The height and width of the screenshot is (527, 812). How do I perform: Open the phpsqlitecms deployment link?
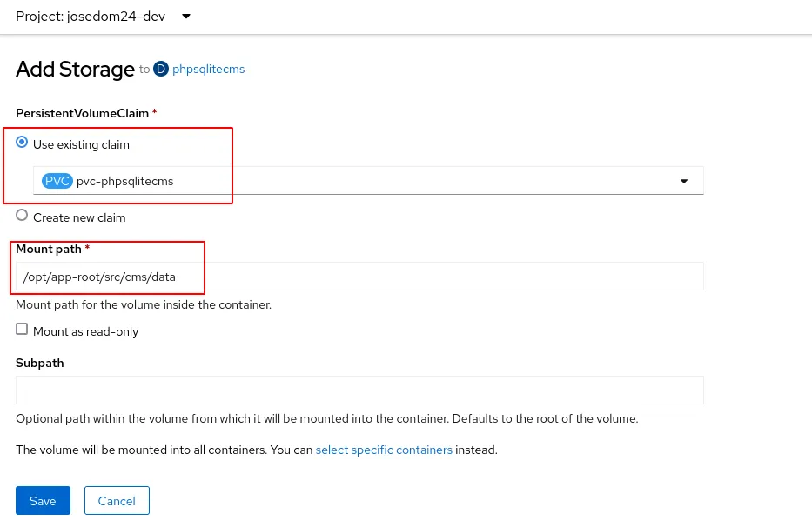coord(209,70)
